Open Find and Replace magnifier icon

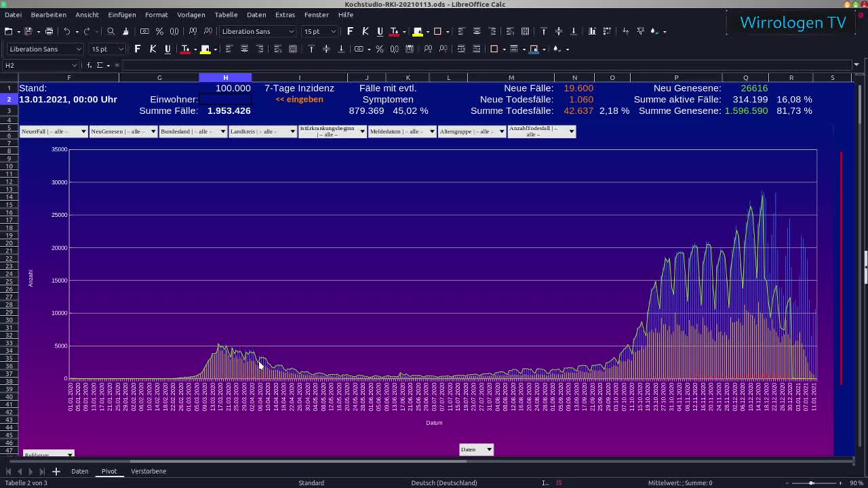click(111, 31)
